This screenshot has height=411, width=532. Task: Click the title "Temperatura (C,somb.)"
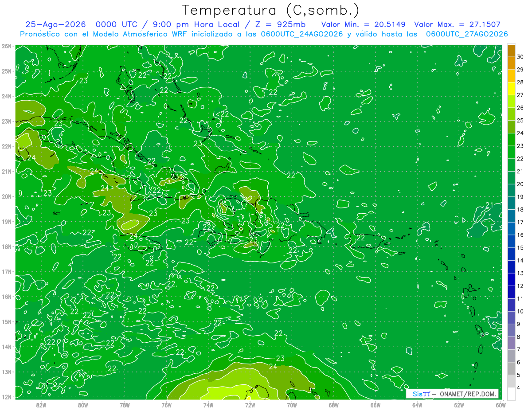[270, 10]
